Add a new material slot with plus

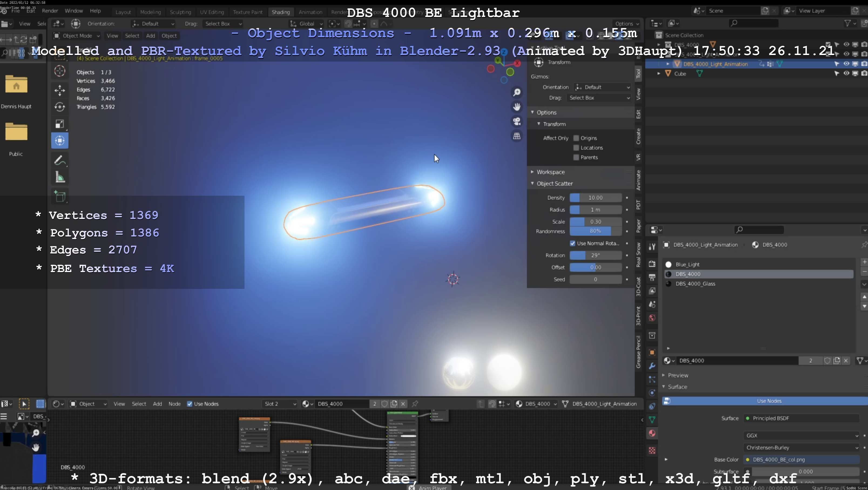pos(864,262)
